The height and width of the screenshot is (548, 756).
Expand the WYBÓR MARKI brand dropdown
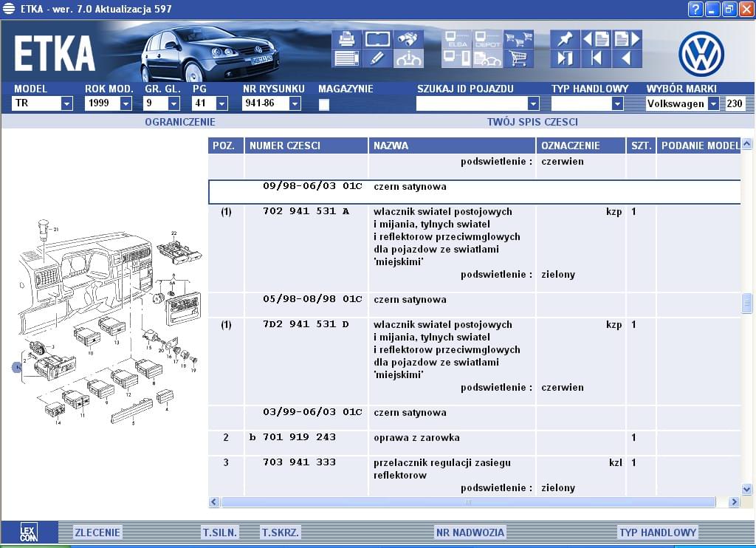[713, 103]
